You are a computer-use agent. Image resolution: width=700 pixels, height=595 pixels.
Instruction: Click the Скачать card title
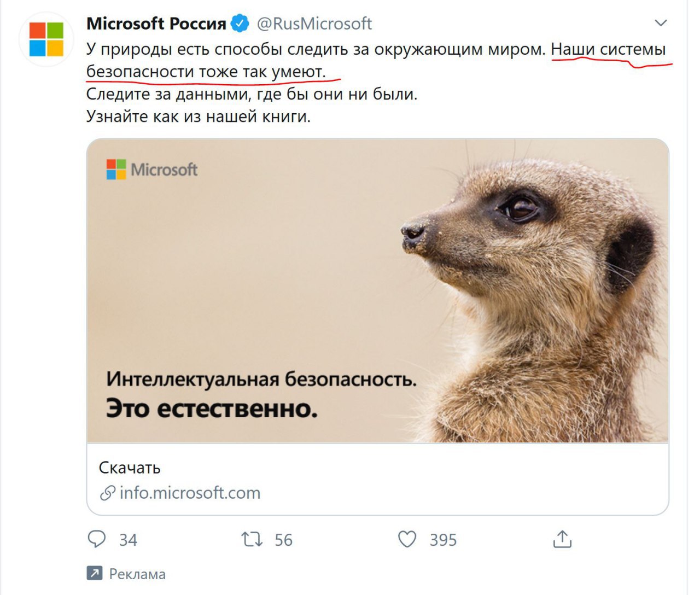130,468
